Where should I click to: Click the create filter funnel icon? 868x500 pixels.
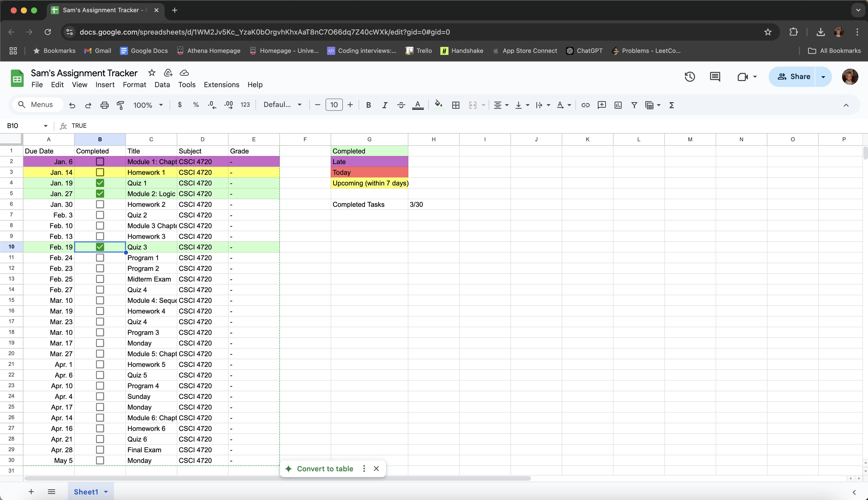click(634, 105)
